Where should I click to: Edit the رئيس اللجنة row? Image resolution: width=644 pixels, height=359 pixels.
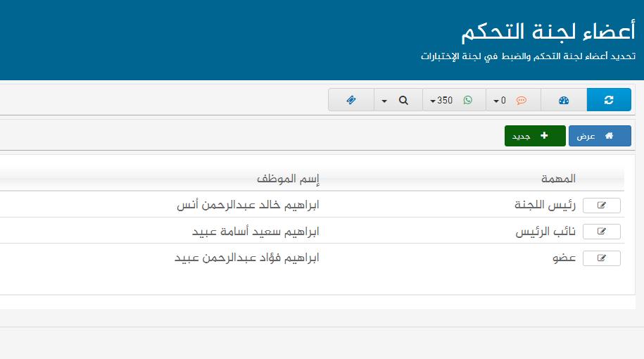pos(601,206)
